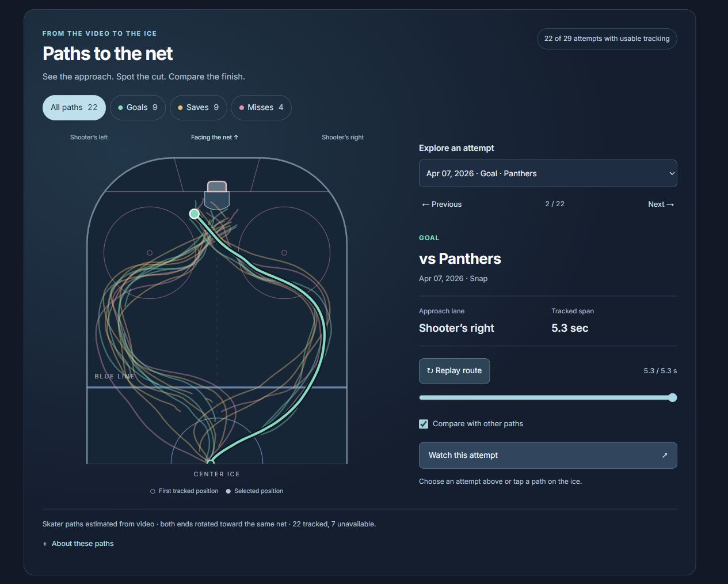Click the left faceoff dot on the rink

click(150, 253)
